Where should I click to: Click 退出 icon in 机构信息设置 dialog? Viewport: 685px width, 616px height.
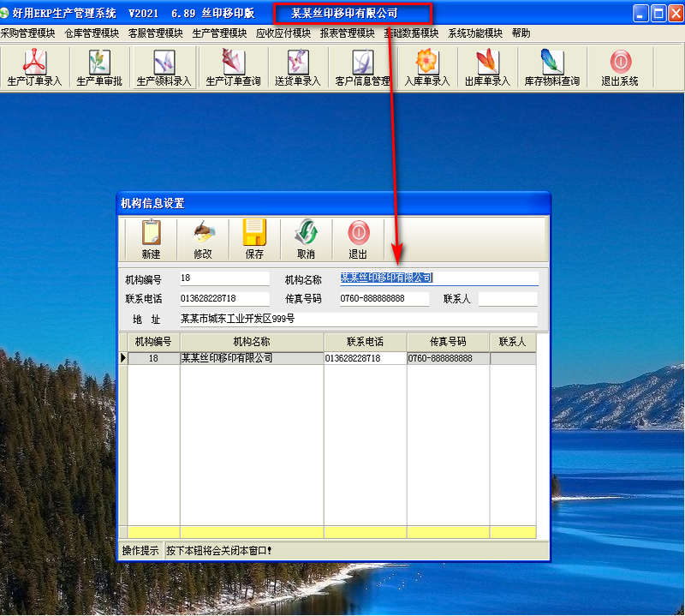(358, 239)
